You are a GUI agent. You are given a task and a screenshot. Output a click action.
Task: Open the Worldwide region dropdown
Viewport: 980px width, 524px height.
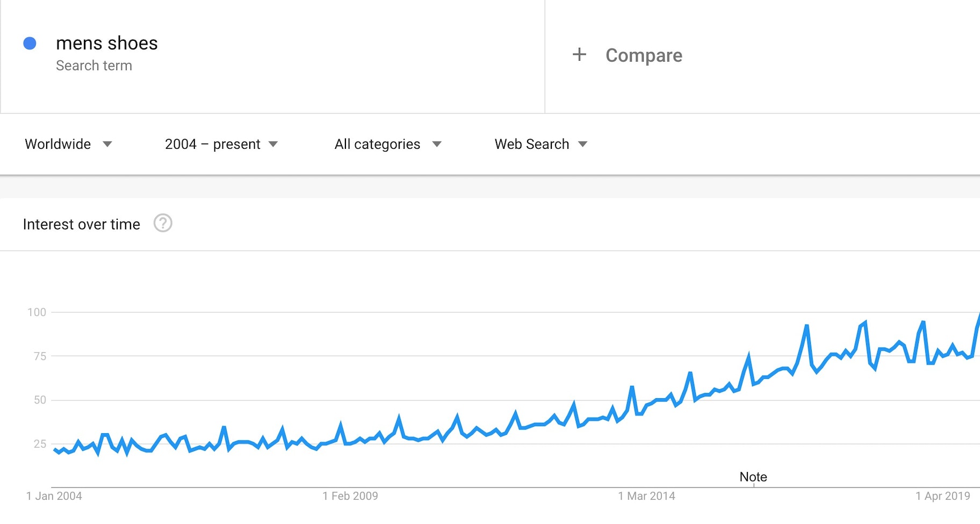coord(68,144)
